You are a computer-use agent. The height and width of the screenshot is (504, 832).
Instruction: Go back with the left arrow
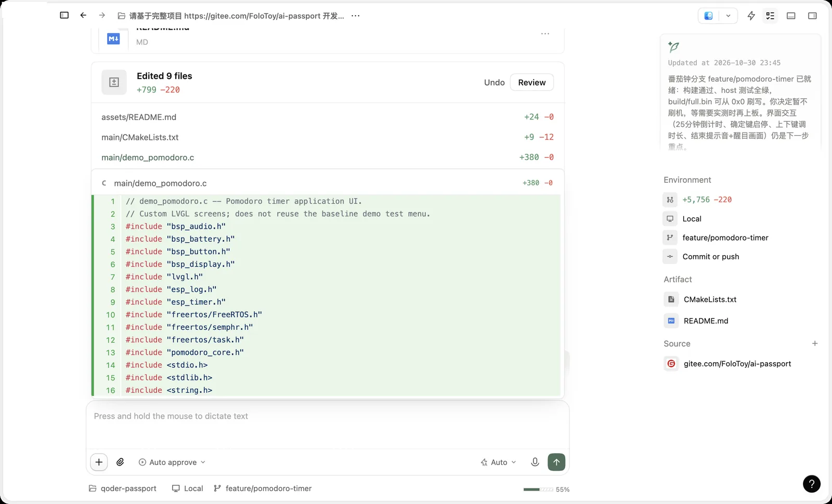pos(83,16)
